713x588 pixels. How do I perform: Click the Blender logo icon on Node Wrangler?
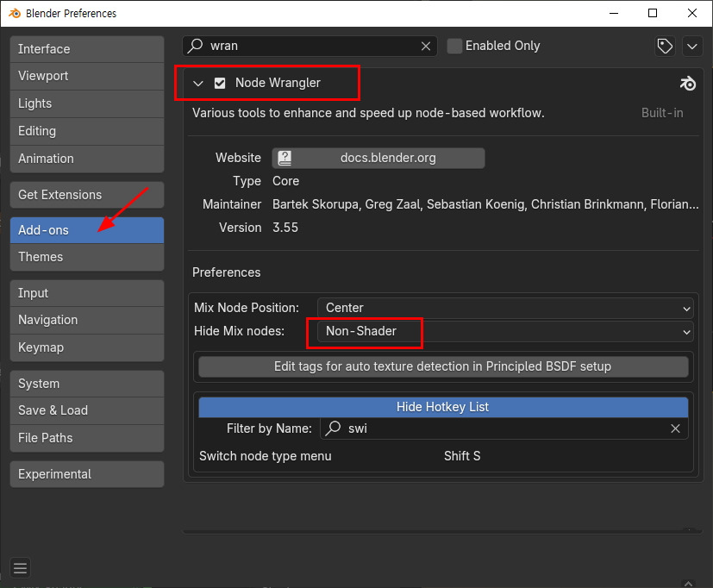point(687,84)
